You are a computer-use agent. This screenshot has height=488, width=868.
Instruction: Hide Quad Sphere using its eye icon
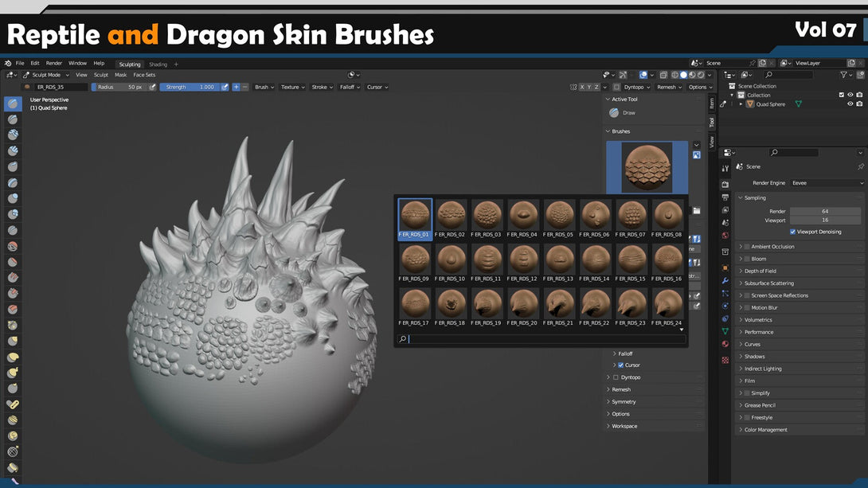(850, 104)
